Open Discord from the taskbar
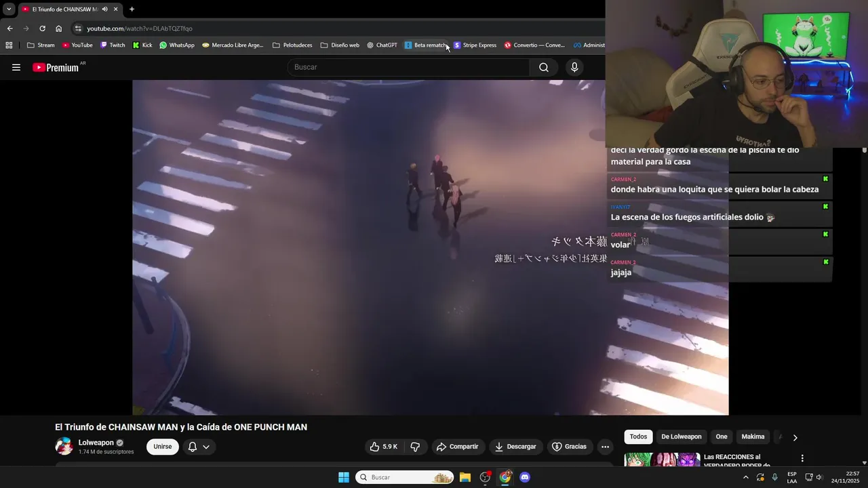The width and height of the screenshot is (868, 488). coord(525,477)
